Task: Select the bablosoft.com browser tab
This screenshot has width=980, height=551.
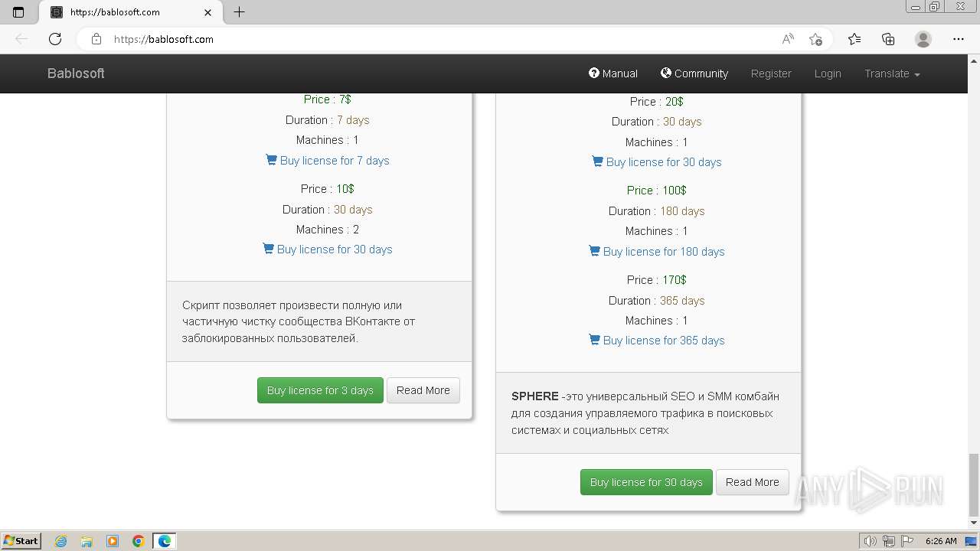Action: click(130, 12)
